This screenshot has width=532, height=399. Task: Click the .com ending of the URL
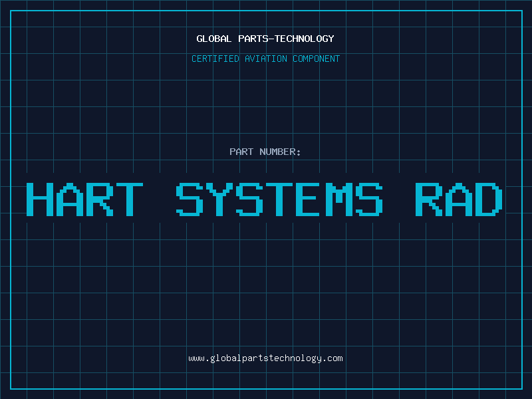pos(332,358)
